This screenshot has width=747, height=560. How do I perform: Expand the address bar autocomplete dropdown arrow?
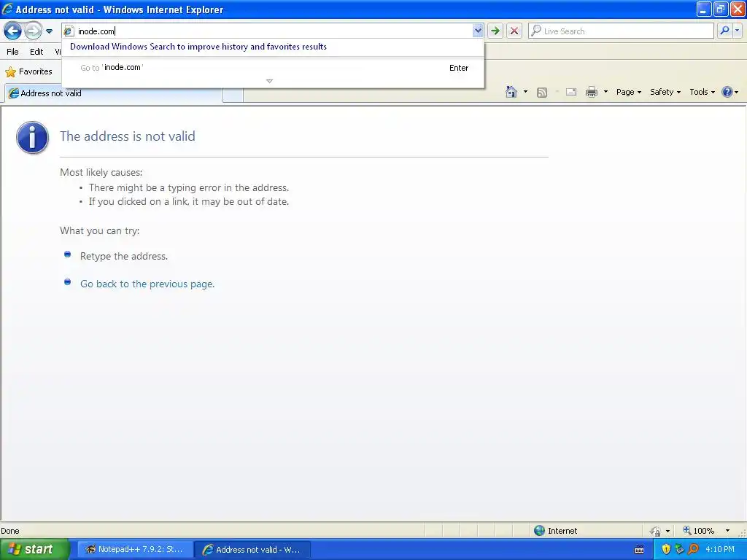coord(478,31)
